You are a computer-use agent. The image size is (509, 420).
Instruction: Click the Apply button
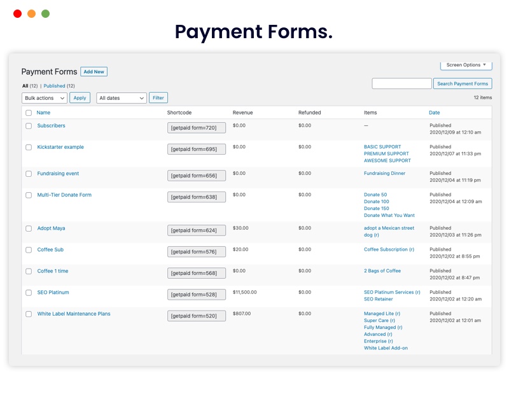coord(80,98)
